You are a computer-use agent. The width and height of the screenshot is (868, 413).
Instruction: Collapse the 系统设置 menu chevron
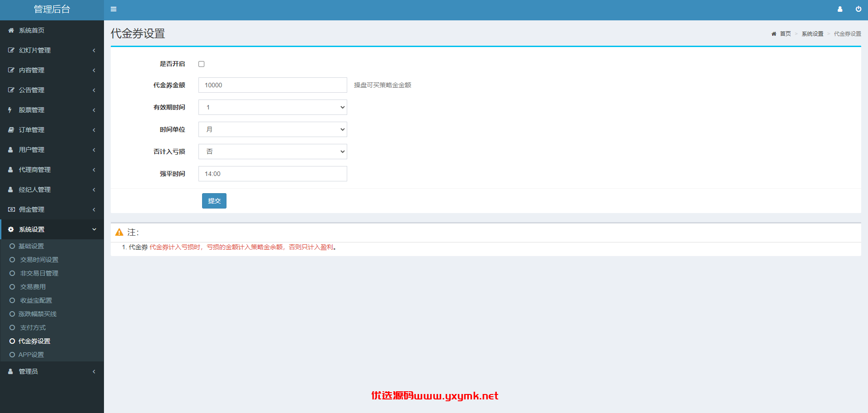coord(94,229)
